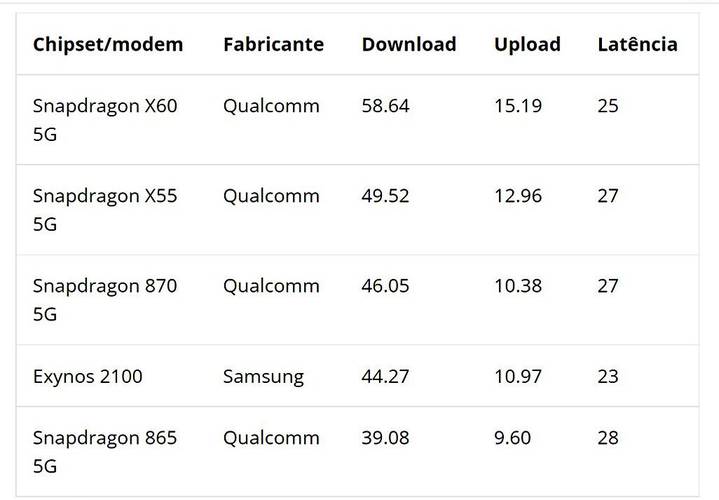
Task: Click upload value 15.19
Action: (518, 106)
